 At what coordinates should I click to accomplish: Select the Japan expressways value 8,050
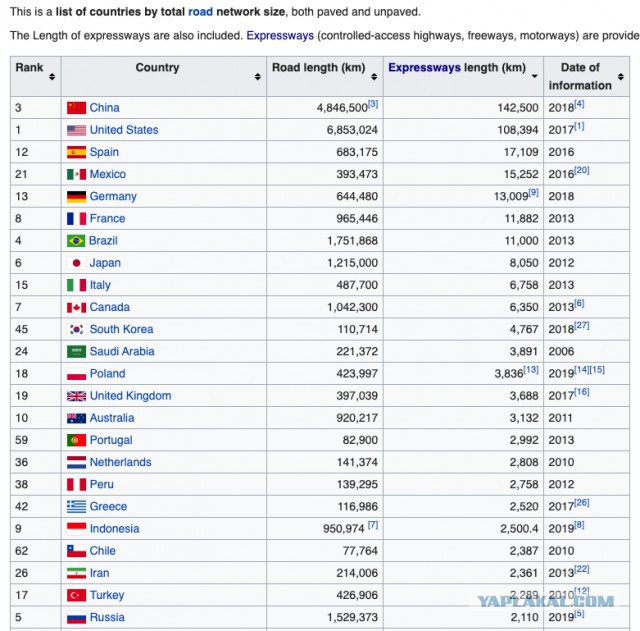(524, 263)
